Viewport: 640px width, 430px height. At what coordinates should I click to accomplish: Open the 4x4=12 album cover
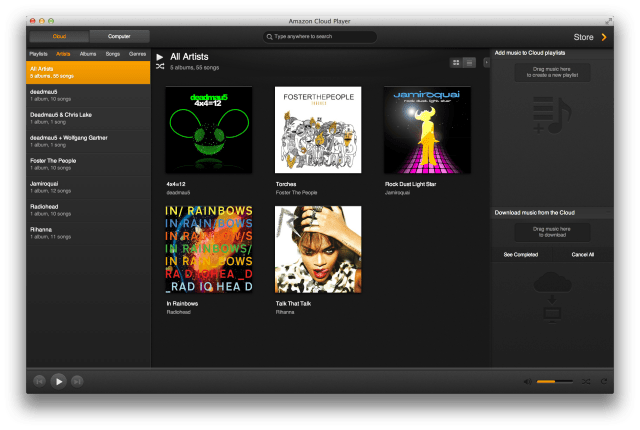pyautogui.click(x=209, y=130)
